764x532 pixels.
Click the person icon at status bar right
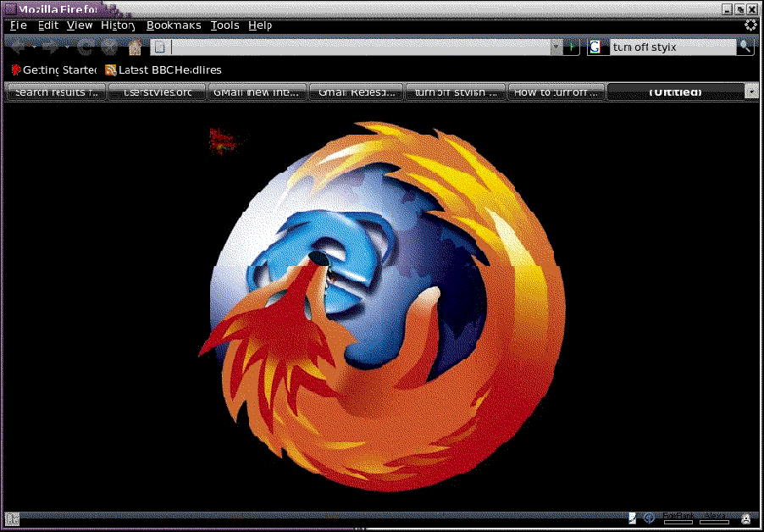tap(745, 518)
